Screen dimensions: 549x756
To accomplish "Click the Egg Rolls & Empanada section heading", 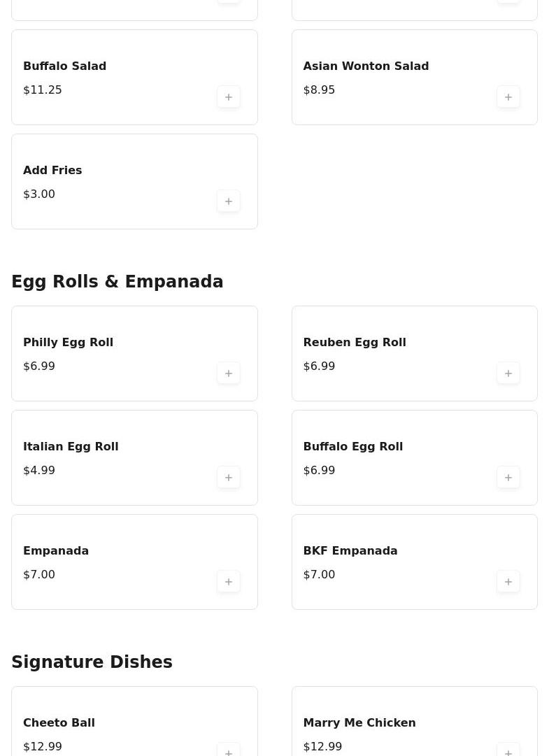I will pos(117,282).
